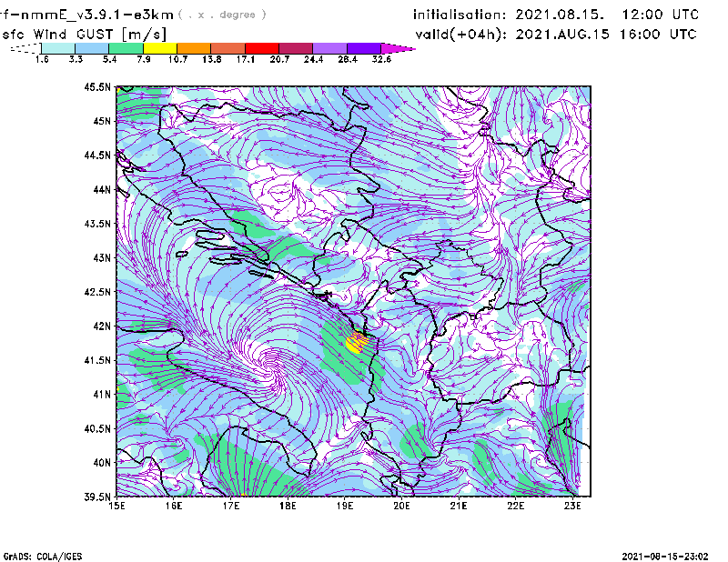This screenshot has width=728, height=562.
Task: Click the "39.5N" latitude label
Action: (x=97, y=497)
